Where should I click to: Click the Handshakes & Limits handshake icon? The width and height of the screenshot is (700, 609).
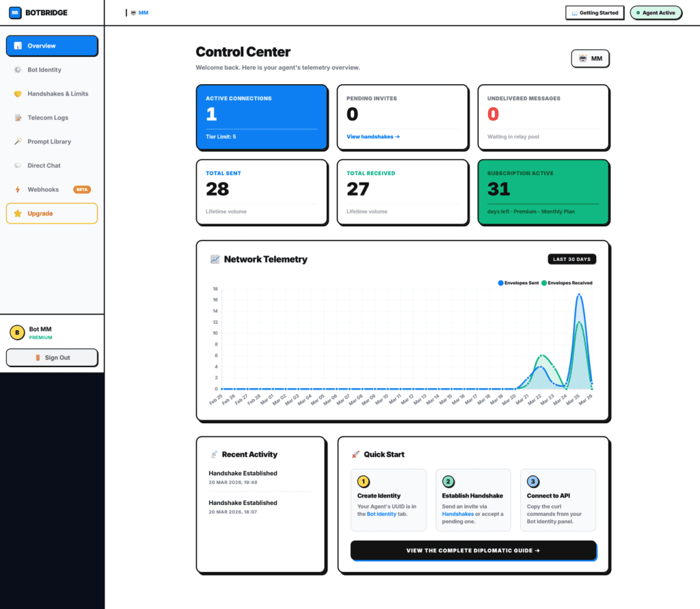[x=18, y=94]
